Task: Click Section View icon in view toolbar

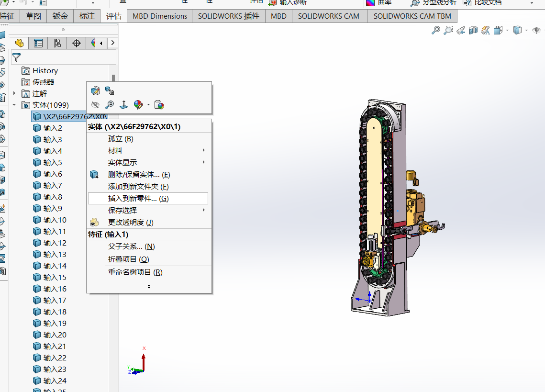Action: 473,30
